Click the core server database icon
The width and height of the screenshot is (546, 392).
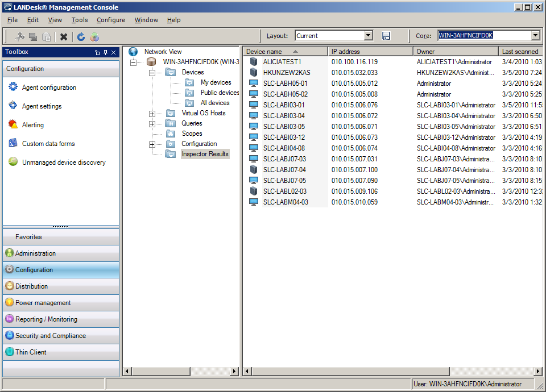pos(151,62)
